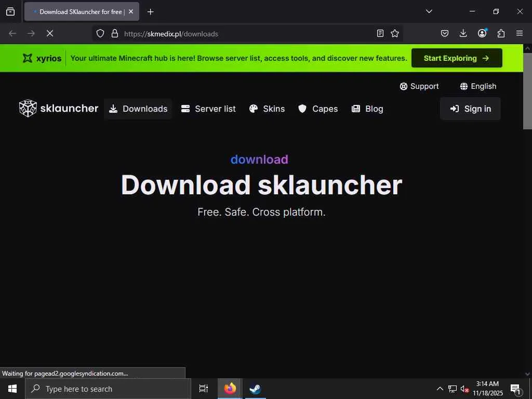The height and width of the screenshot is (399, 532).
Task: Open the Windows Start menu
Action: (12, 389)
